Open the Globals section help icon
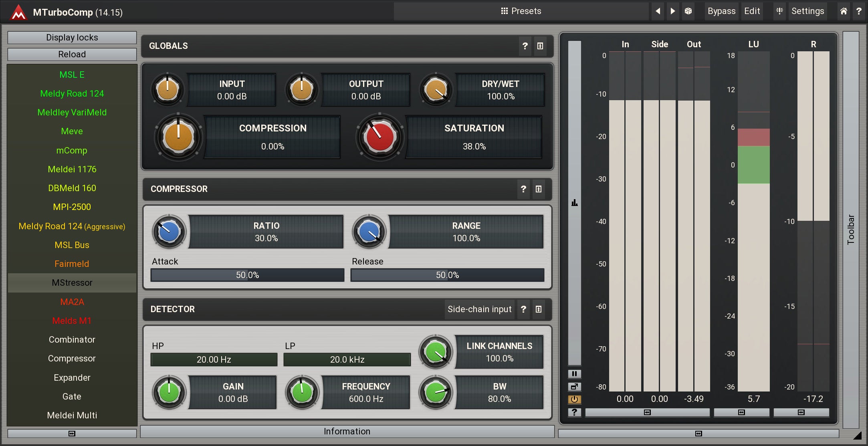The width and height of the screenshot is (868, 446). (x=525, y=46)
